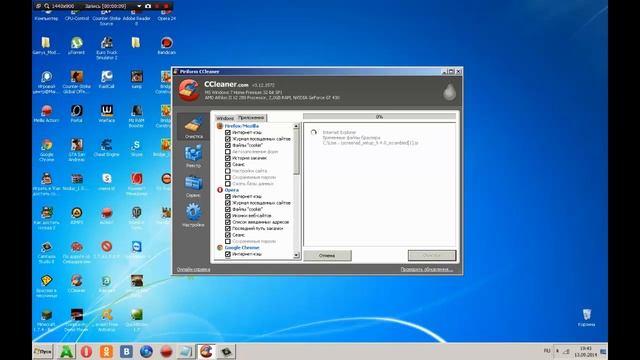This screenshot has width=640, height=360.
Task: Uncheck Firefox Internet cache (Интернет-кэш)
Action: [228, 132]
